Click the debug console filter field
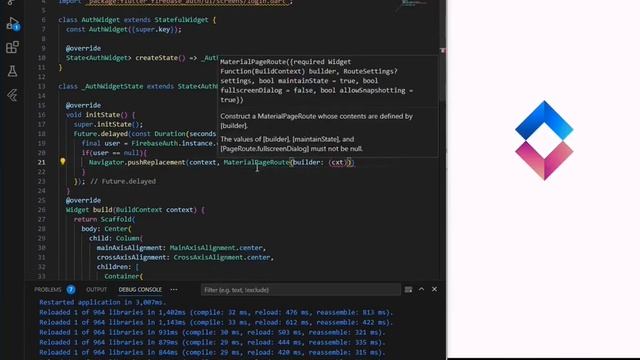The image size is (640, 360). 300,290
